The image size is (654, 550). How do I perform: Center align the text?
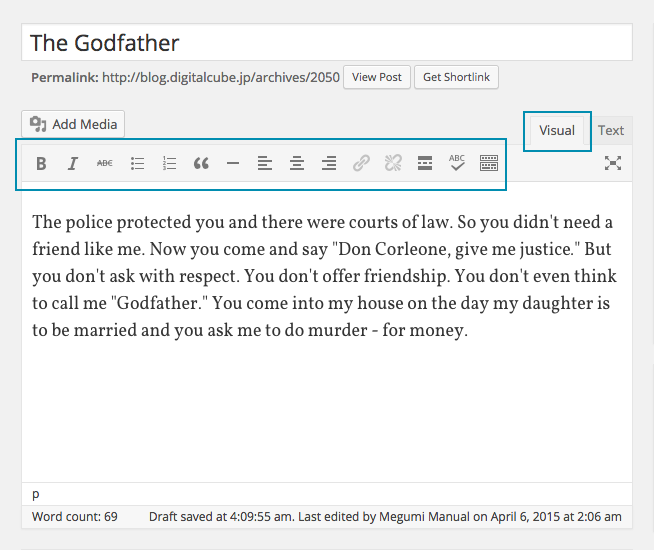(297, 164)
